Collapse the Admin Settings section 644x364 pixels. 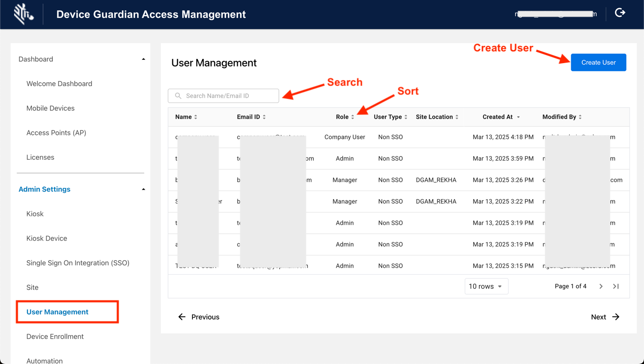tap(143, 189)
